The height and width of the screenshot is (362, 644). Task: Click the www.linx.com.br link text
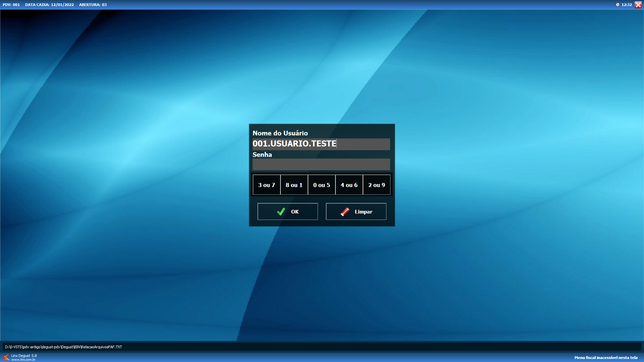[x=23, y=360]
